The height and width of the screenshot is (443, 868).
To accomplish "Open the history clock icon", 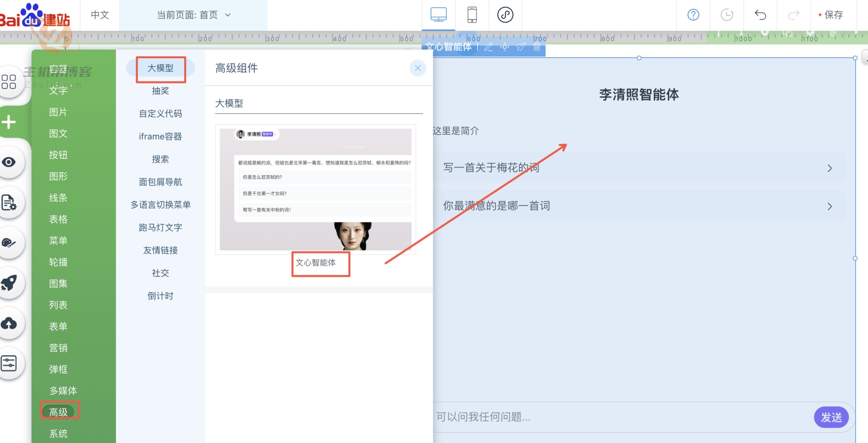I will (727, 15).
